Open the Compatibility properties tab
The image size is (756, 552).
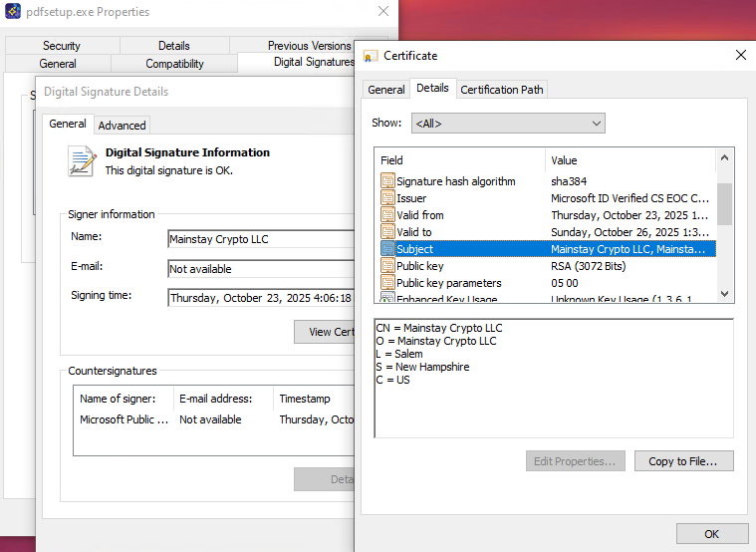[174, 64]
